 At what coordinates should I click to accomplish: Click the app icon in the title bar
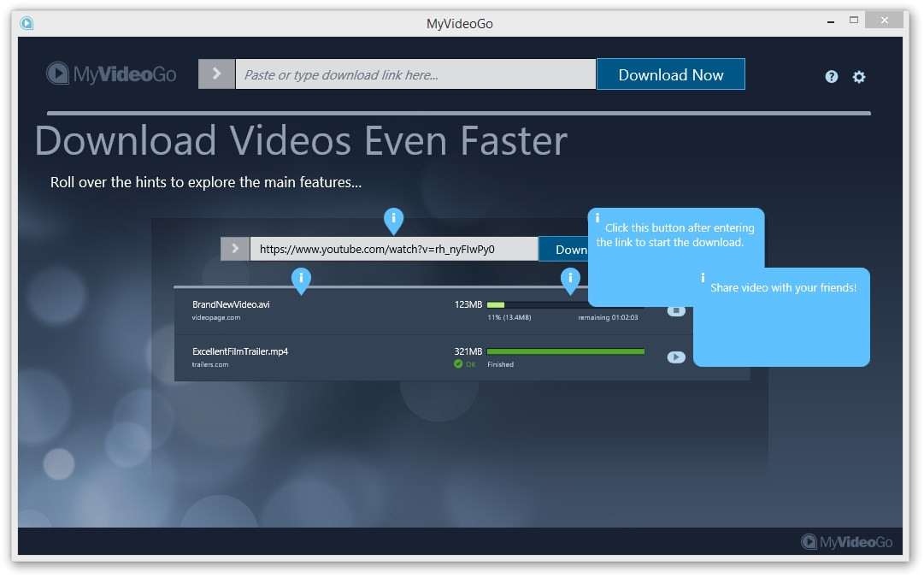(x=26, y=24)
